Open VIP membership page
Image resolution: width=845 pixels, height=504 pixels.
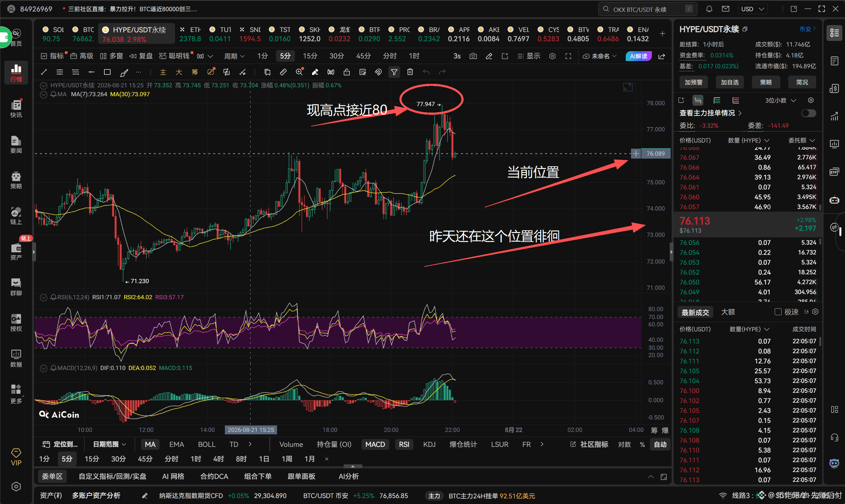[16, 457]
